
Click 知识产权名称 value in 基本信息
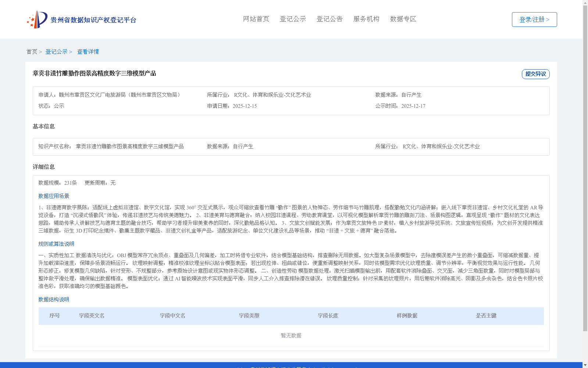click(130, 146)
